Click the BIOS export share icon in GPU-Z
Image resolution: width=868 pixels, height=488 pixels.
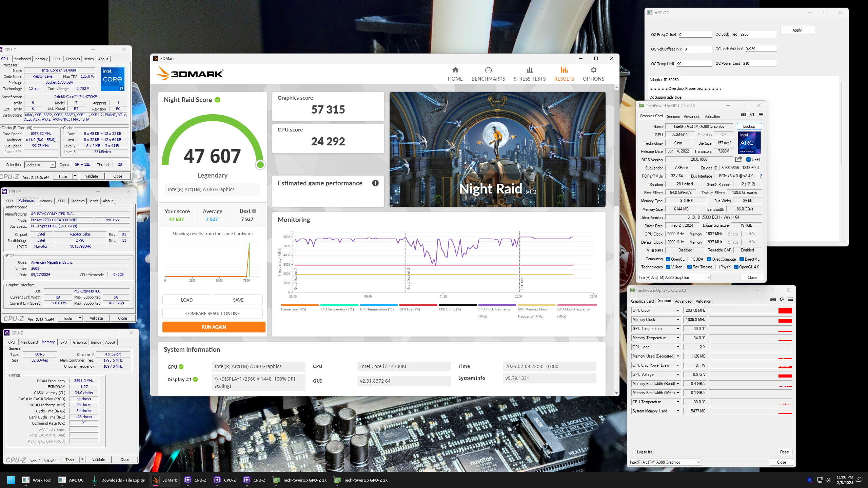click(x=738, y=159)
